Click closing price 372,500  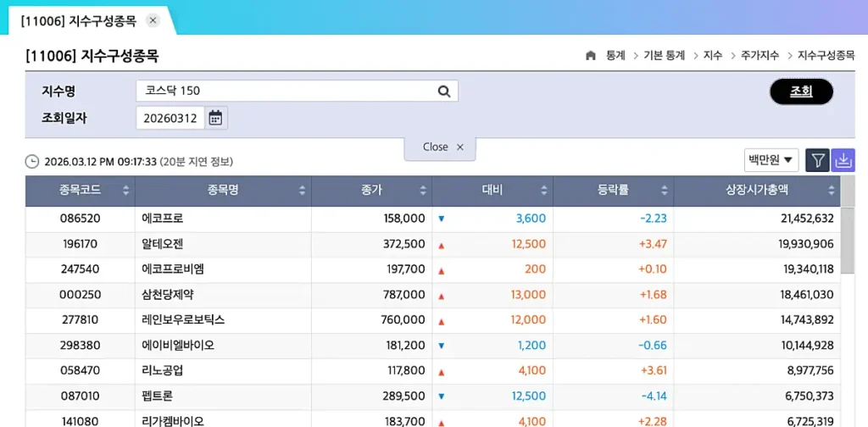click(x=404, y=244)
